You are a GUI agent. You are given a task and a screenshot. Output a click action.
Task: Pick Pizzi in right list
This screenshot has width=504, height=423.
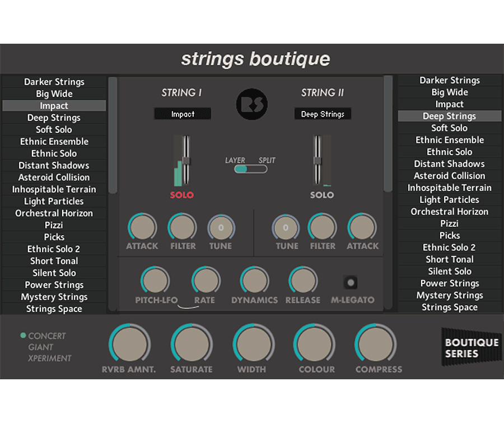coord(449,223)
